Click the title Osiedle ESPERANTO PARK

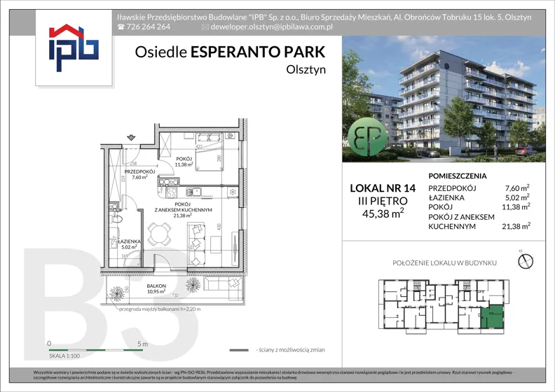[230, 52]
